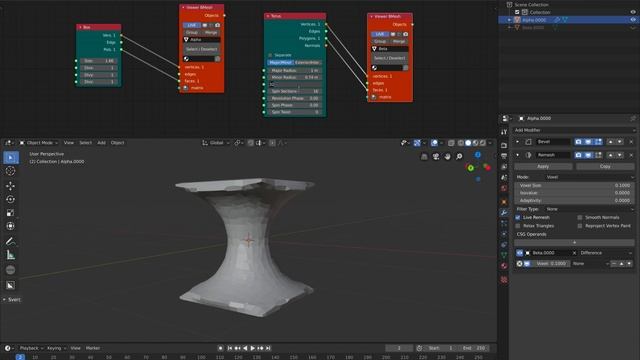Viewport: 640px width, 360px height.
Task: Click the zoom view magnifier icon
Action: (x=459, y=156)
